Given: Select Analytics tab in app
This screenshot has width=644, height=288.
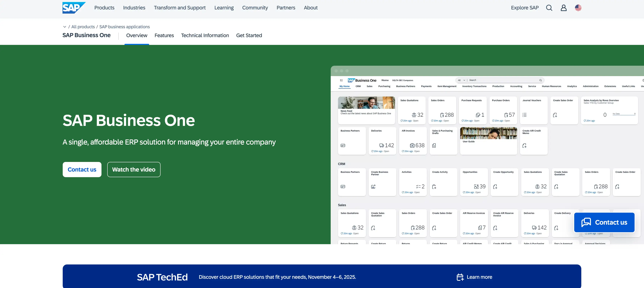Looking at the screenshot, I should tap(572, 86).
